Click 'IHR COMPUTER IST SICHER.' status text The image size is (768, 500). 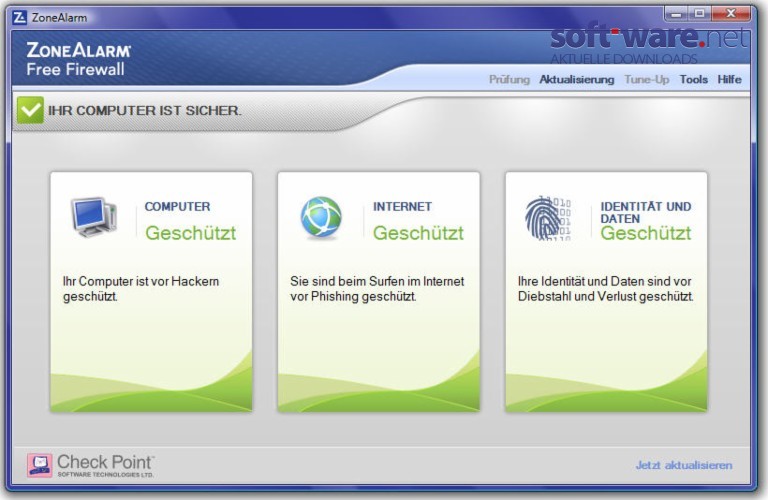(144, 111)
